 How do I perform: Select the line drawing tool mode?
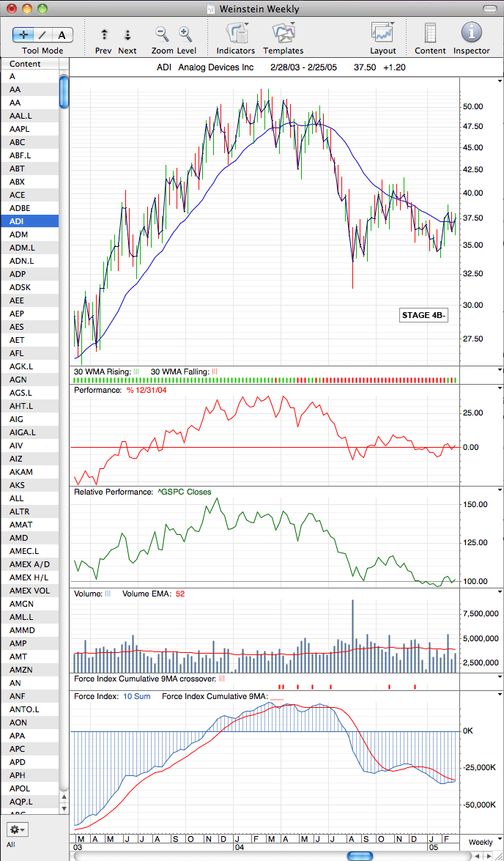42,35
